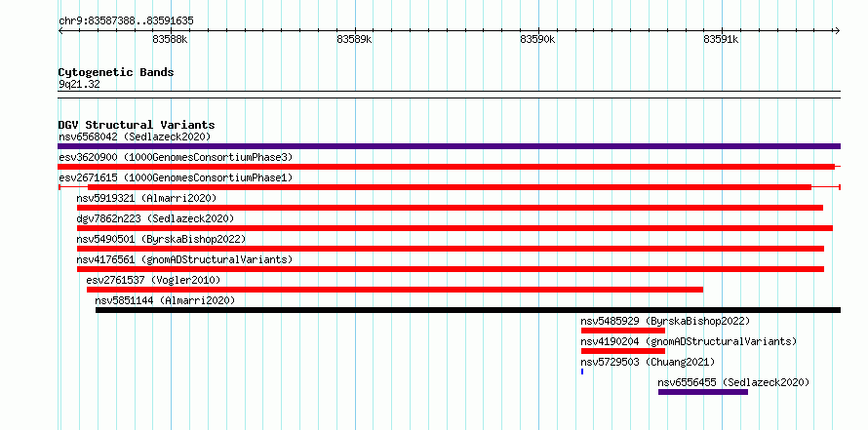Click the red bar under esv2761537
Screen dimensions: 868x430
(395, 290)
